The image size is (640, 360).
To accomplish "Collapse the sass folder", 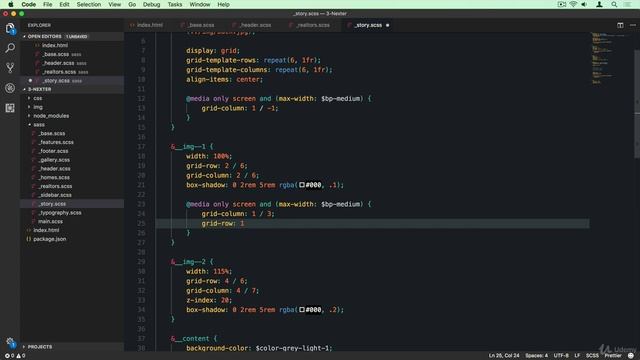I will tap(39, 124).
